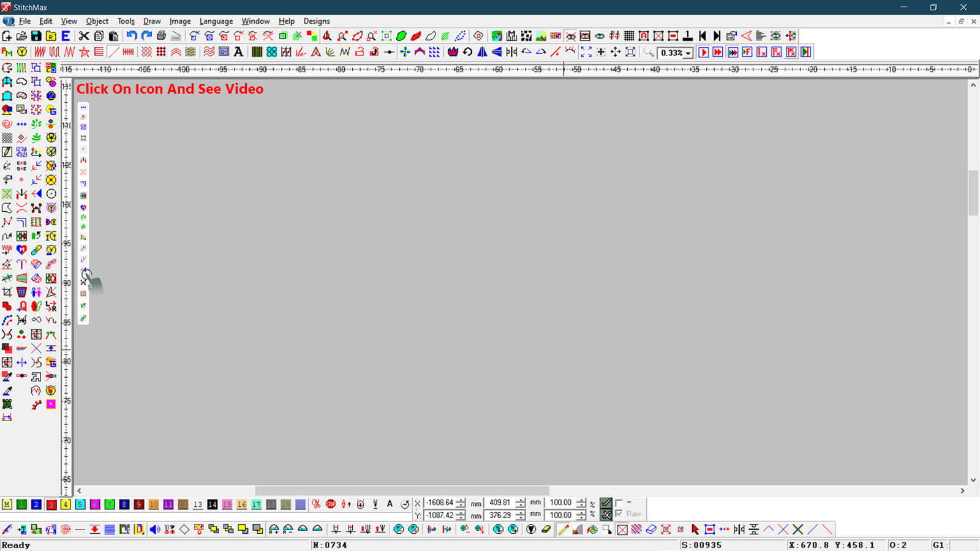Screen dimensions: 980x551
Task: Click the grid display icon
Action: [629, 36]
